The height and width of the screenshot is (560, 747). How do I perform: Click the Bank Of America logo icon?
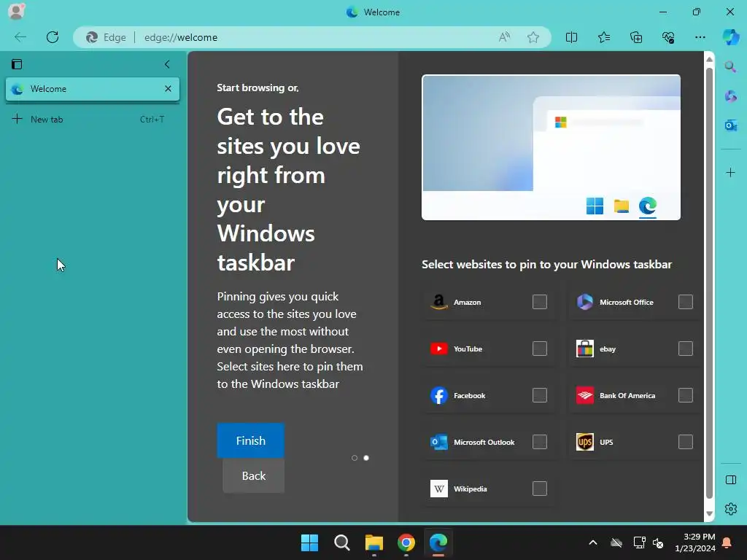pos(584,395)
